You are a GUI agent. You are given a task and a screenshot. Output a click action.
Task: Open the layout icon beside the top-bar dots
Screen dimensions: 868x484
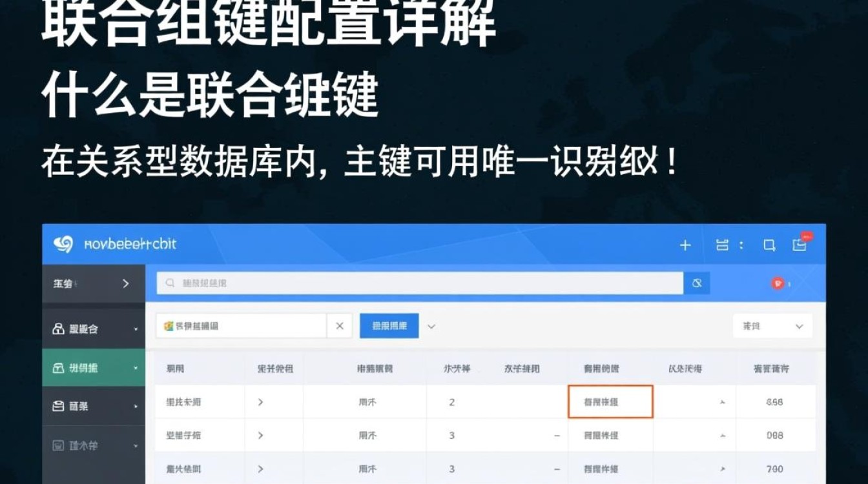tap(723, 245)
